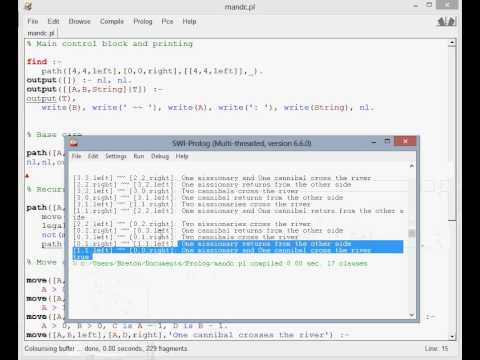Viewport: 480px width, 360px height.
Task: Click the editor window owl icon
Action: coord(29,6)
